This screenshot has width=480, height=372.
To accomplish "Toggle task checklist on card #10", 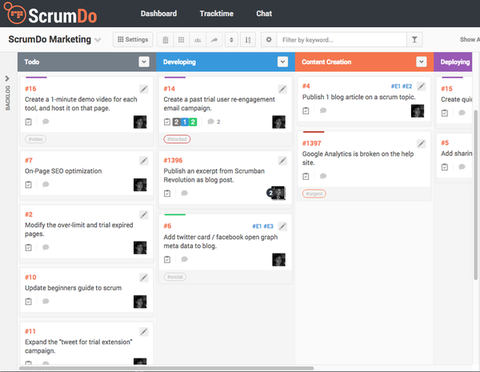I will pos(29,301).
